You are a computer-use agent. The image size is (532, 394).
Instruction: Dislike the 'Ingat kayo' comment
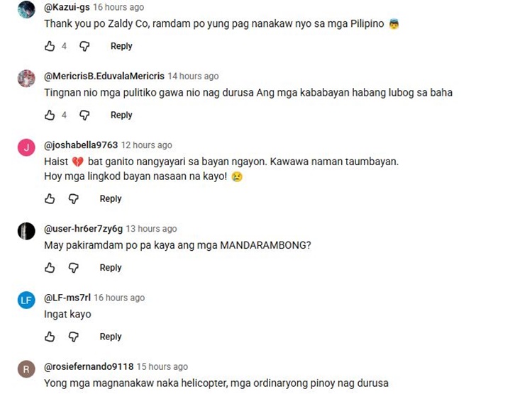tap(73, 337)
